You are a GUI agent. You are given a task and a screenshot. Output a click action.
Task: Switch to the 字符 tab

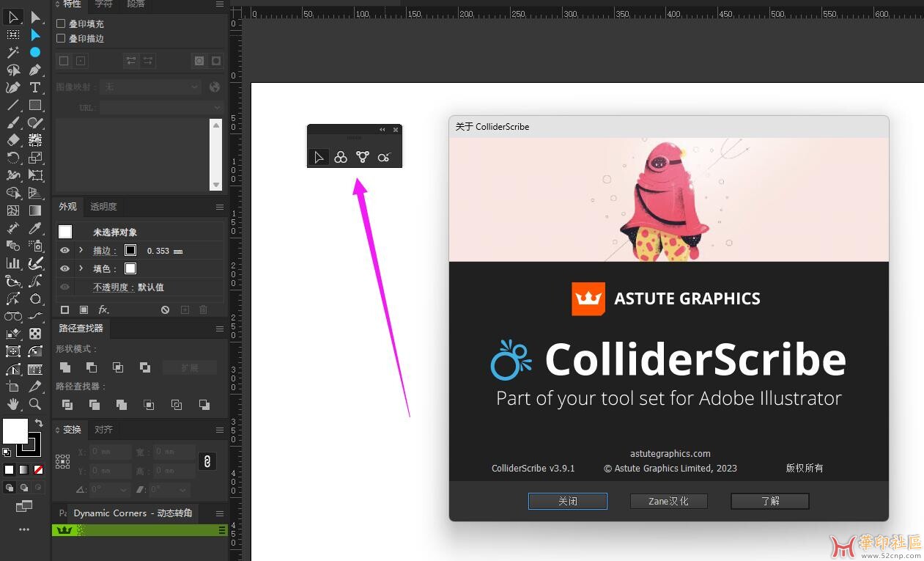(104, 4)
